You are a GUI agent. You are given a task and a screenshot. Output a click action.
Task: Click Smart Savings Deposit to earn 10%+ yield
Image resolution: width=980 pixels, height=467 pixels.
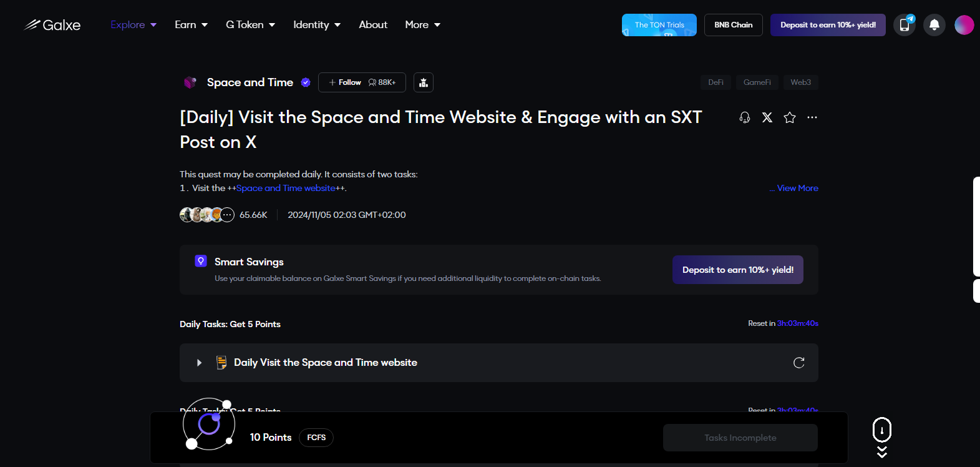tap(738, 270)
